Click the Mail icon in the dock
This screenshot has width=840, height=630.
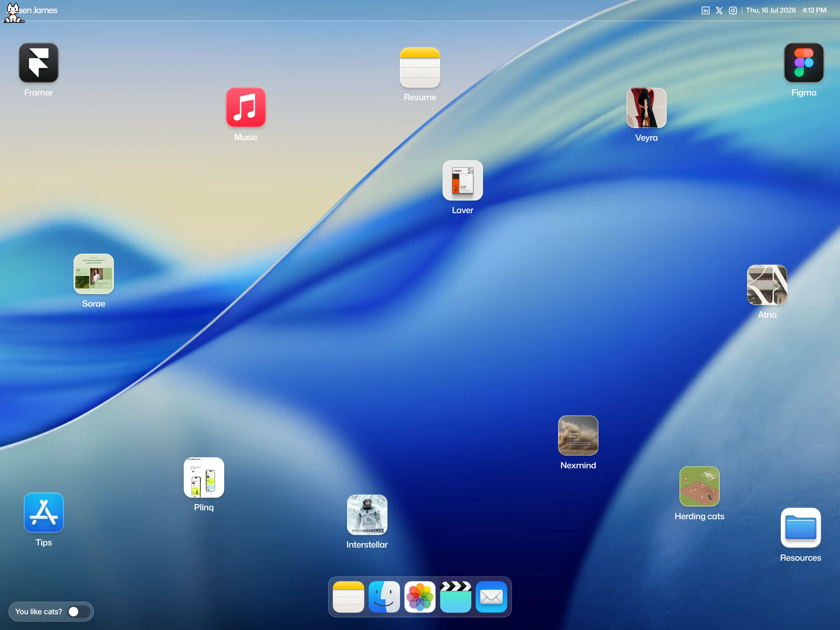[491, 597]
